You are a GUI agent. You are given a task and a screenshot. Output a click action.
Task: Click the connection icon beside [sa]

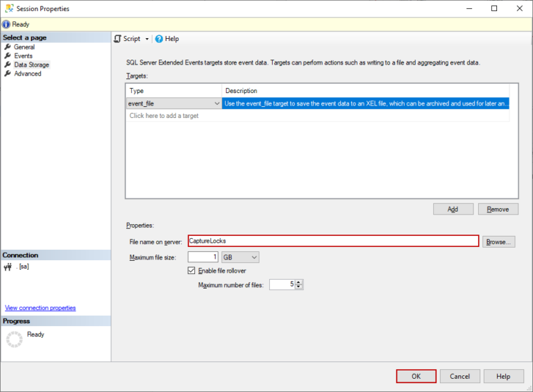[8, 267]
